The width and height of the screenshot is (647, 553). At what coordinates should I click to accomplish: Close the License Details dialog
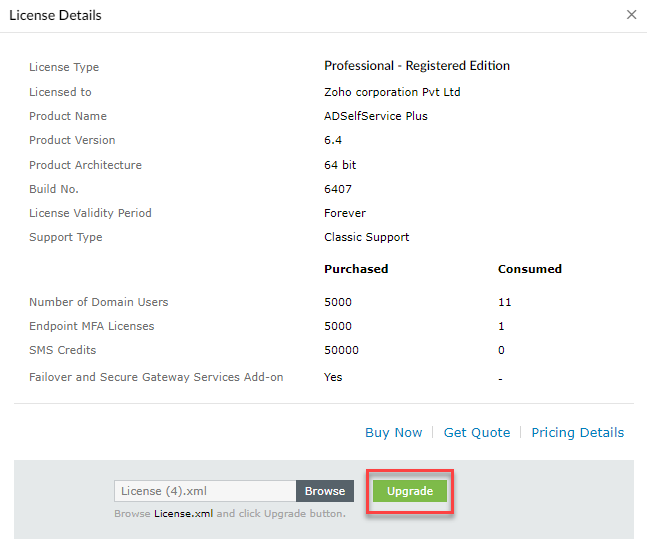click(631, 15)
